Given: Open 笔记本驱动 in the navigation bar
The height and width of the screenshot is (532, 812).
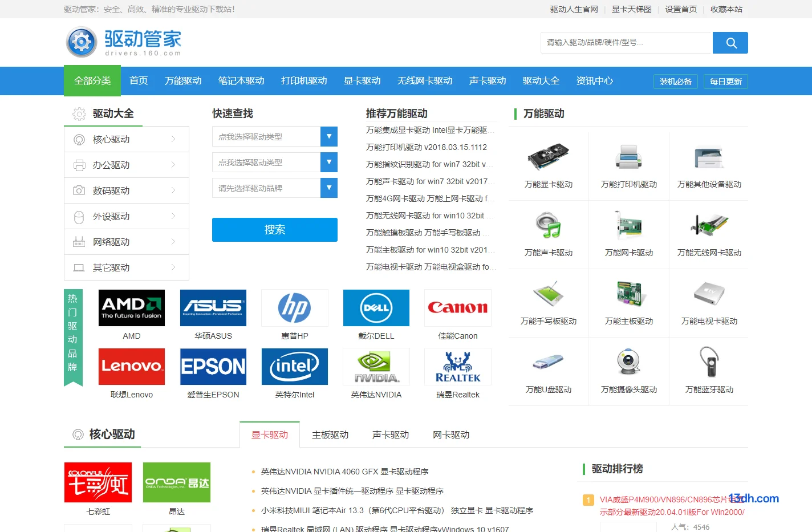Looking at the screenshot, I should pos(241,81).
